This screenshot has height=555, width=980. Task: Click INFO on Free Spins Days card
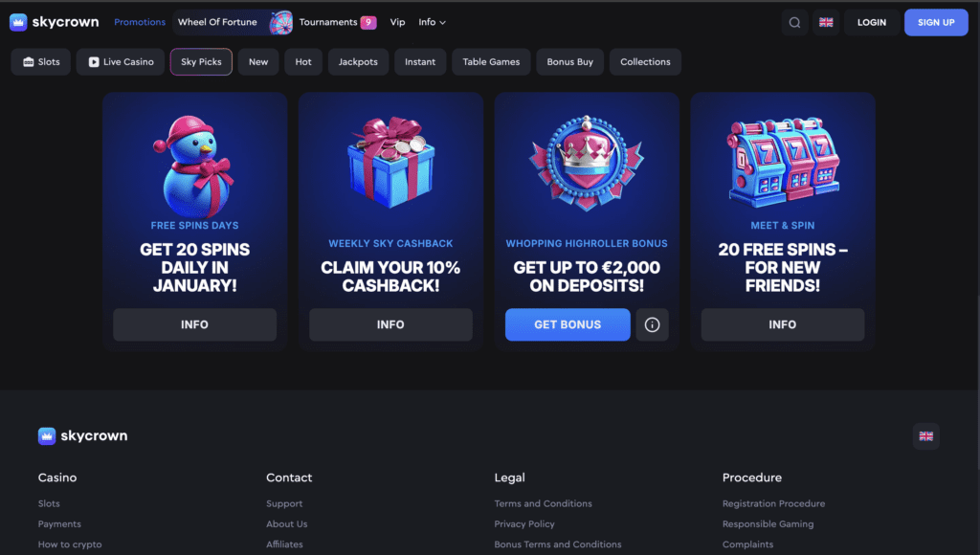pos(194,324)
